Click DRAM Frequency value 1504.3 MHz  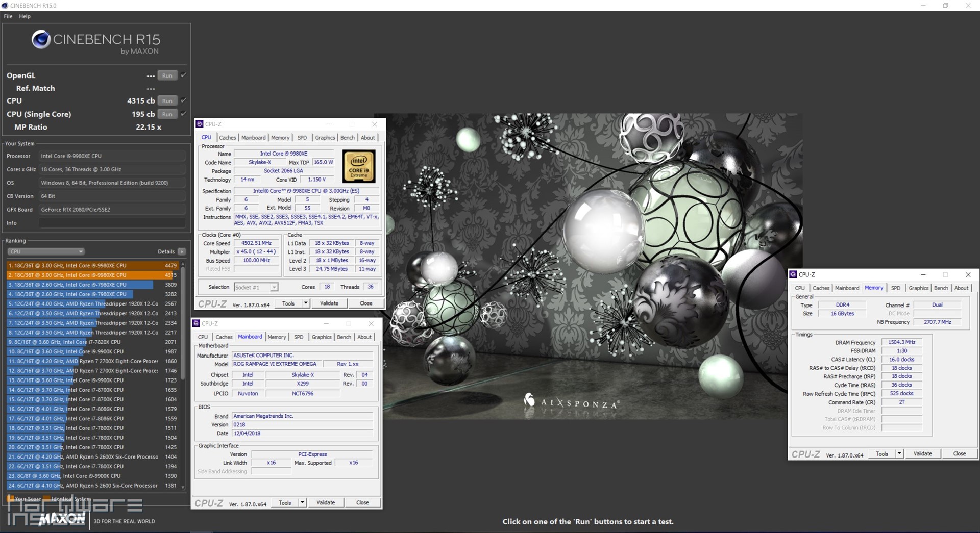point(902,342)
